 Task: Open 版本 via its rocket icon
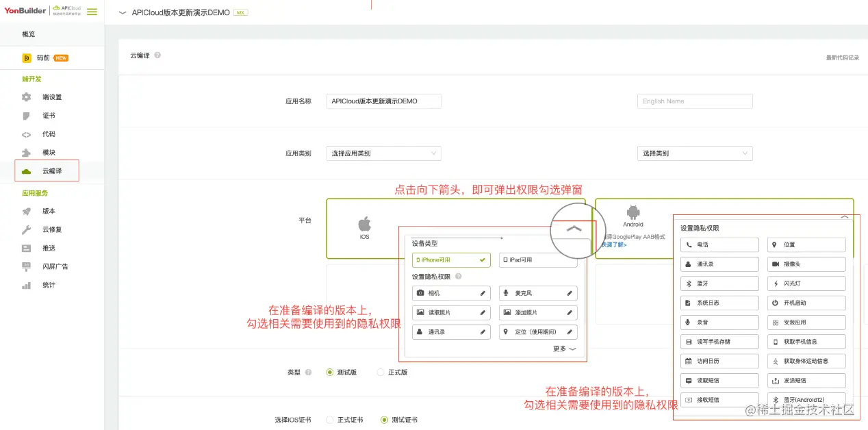coord(26,212)
